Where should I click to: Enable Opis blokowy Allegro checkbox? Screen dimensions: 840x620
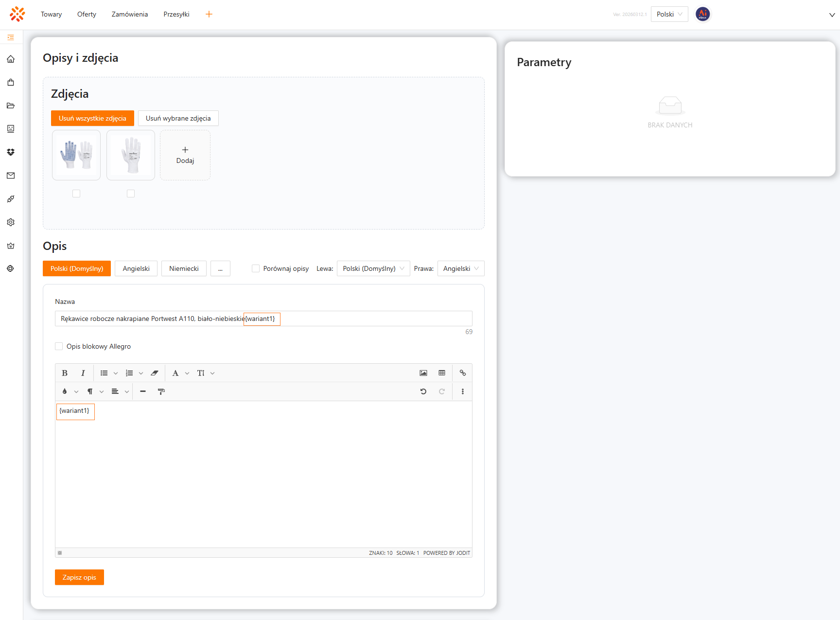coord(59,346)
